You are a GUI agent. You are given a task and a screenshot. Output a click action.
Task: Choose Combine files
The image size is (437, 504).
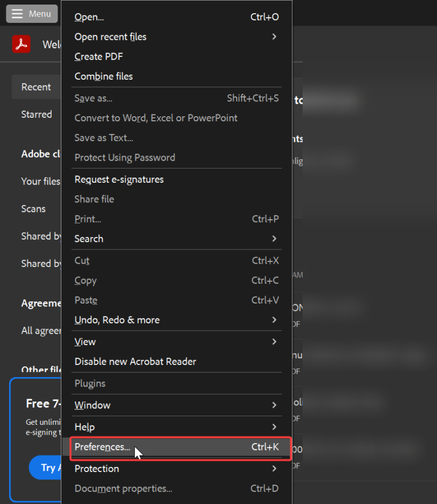pos(104,76)
